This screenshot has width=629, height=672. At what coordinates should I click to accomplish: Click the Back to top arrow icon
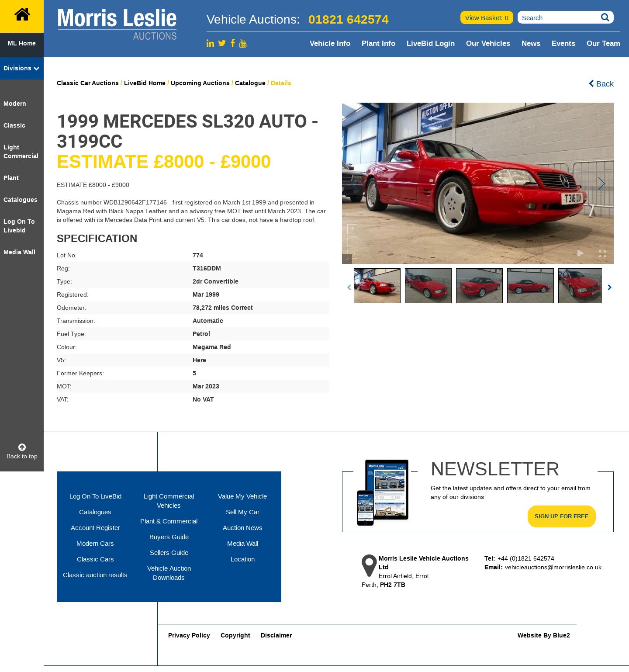click(x=22, y=447)
